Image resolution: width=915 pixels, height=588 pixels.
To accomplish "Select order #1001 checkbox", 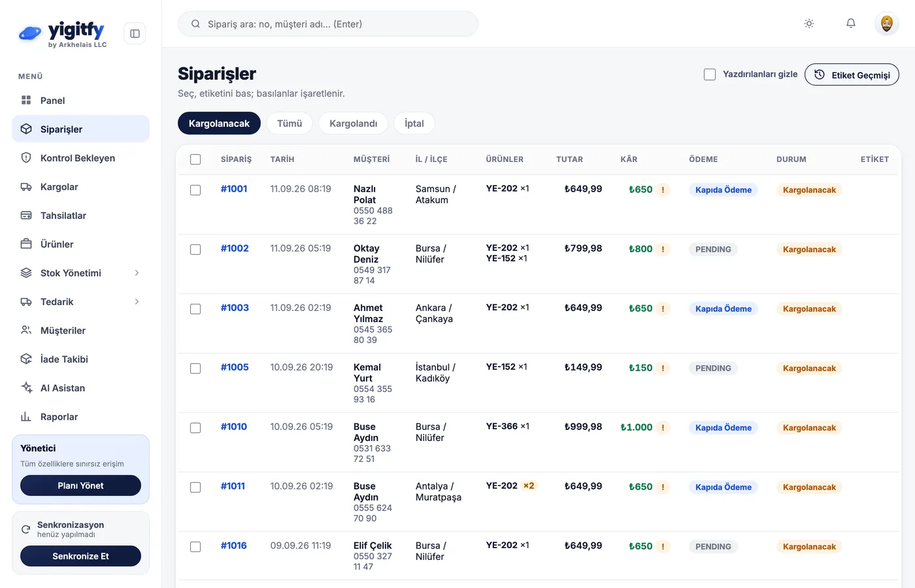I will [x=195, y=190].
